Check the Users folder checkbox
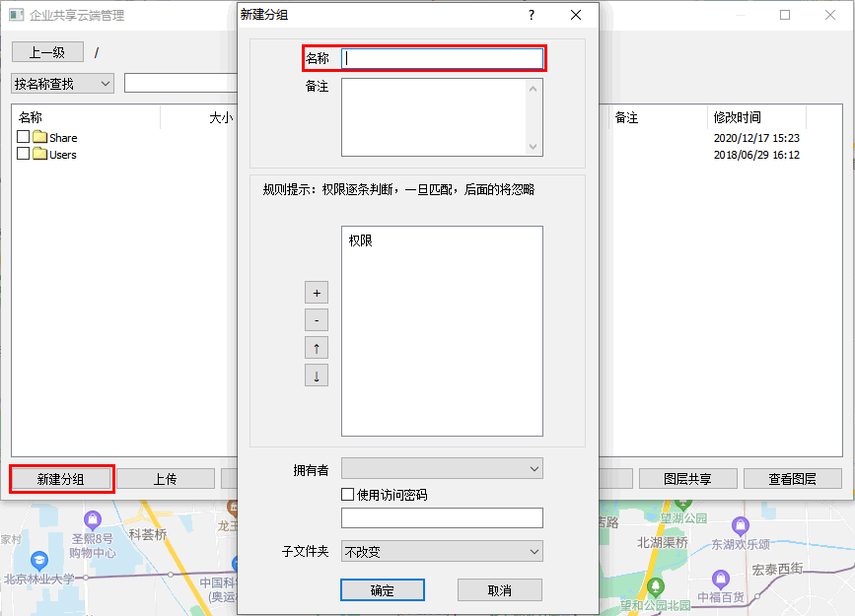The height and width of the screenshot is (616, 855). click(x=24, y=154)
